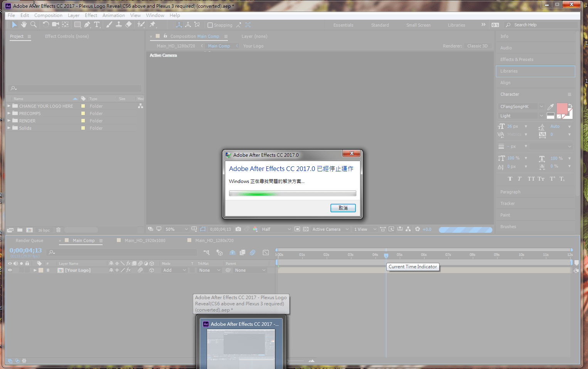Screen dimensions: 588x369
Task: Click the pink text fill color swatch
Action: [562, 108]
